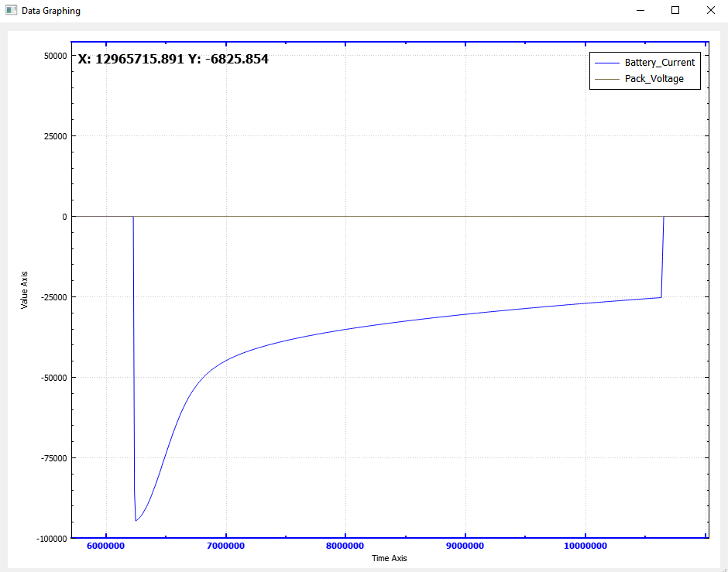728x572 pixels.
Task: Click the 8000000 tick on time axis
Action: coord(345,546)
